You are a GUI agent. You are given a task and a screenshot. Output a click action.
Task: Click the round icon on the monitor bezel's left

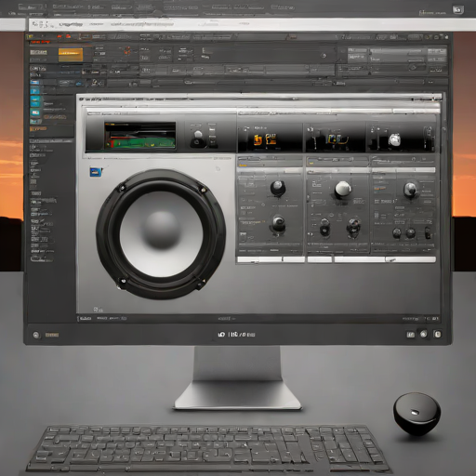[x=36, y=335]
